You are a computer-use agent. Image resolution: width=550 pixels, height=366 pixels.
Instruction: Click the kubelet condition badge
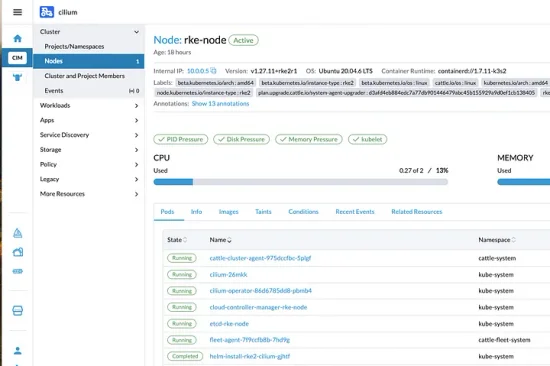pos(368,139)
